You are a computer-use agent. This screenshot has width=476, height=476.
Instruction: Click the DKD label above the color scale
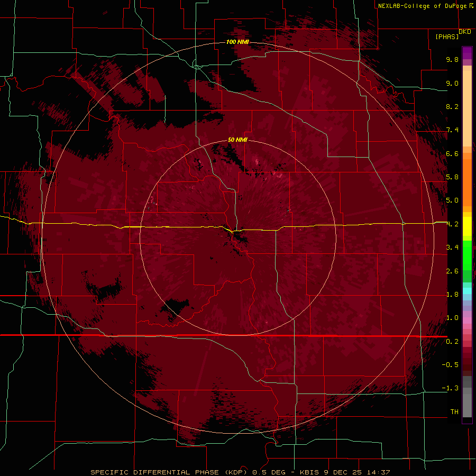(x=465, y=32)
